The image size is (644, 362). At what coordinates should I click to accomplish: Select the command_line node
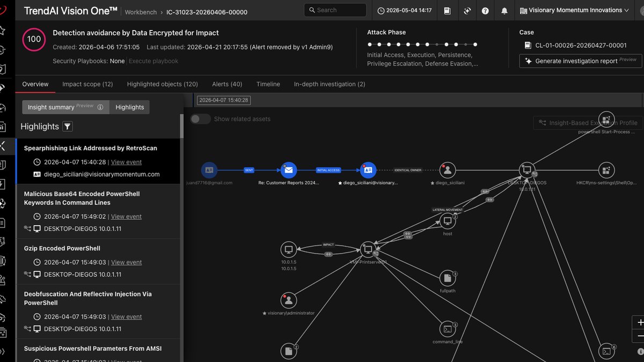click(448, 329)
